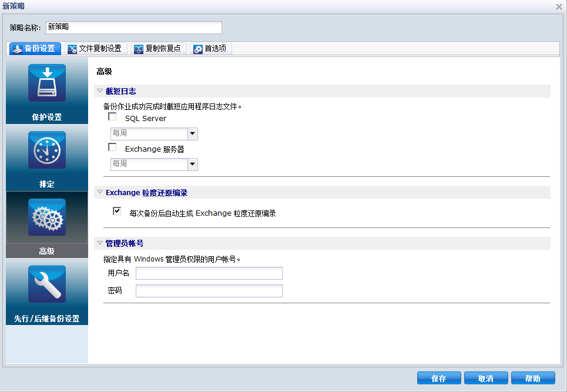Click the 用户名 input field

(209, 273)
